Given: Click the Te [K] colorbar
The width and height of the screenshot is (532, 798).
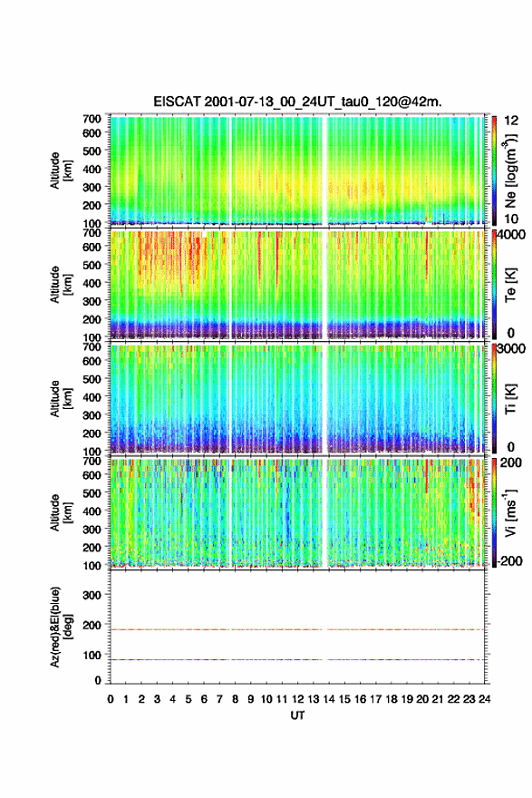Looking at the screenshot, I should coord(494,285).
